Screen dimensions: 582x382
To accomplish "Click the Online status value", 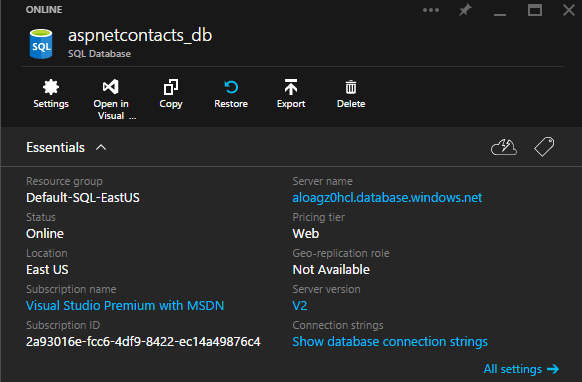I will click(x=45, y=234).
